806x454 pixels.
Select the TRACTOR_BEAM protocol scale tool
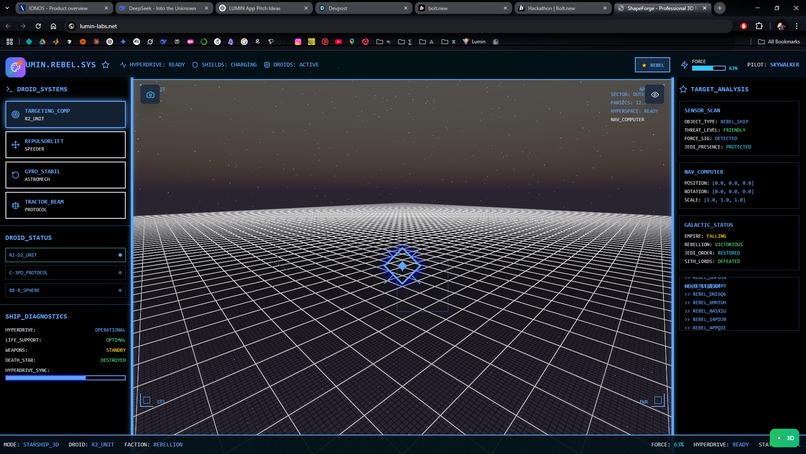click(x=65, y=205)
